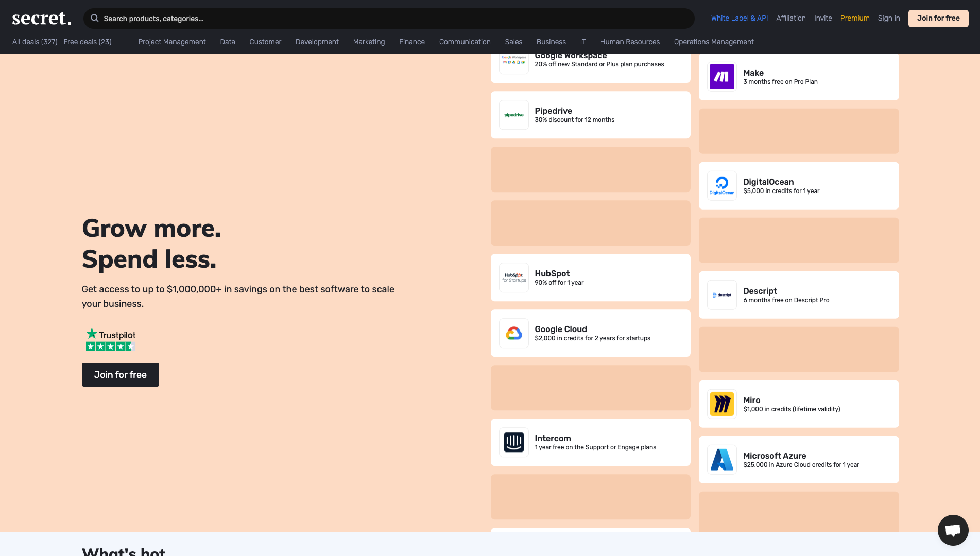Open the Pipedrive deal title
Image resolution: width=980 pixels, height=556 pixels.
553,111
